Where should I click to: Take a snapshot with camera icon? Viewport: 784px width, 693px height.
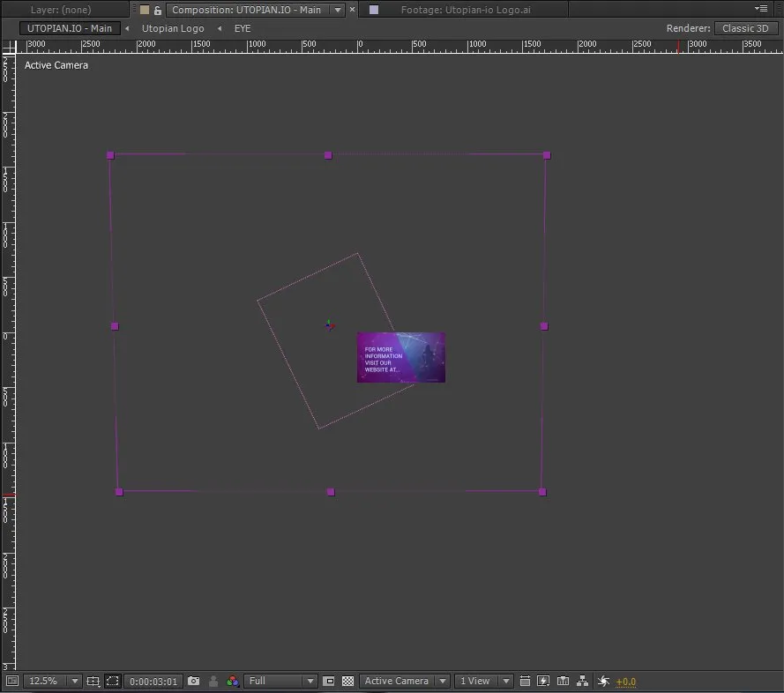193,681
